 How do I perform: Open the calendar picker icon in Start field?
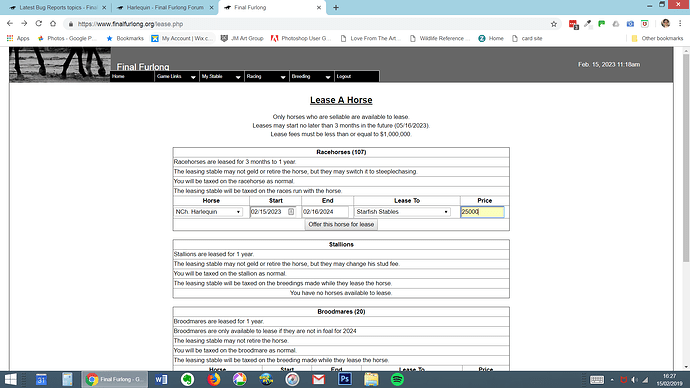[x=291, y=212]
